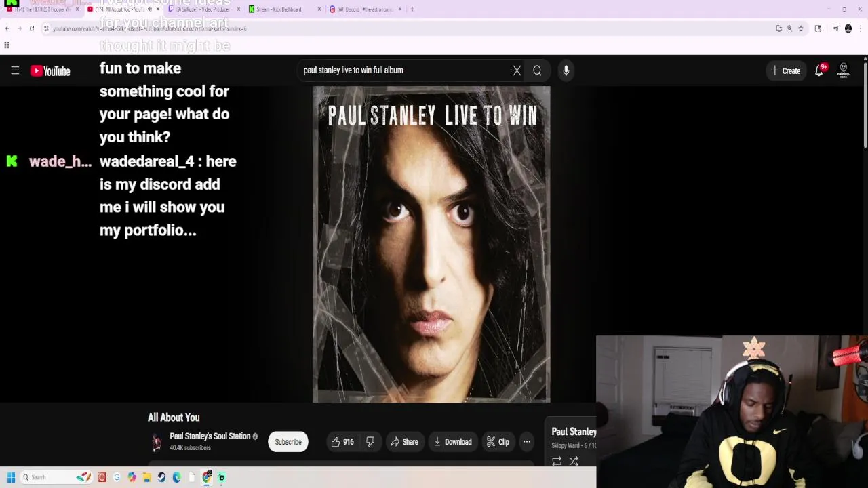
Task: Open the channel avatar next to Subscribe
Action: (157, 443)
